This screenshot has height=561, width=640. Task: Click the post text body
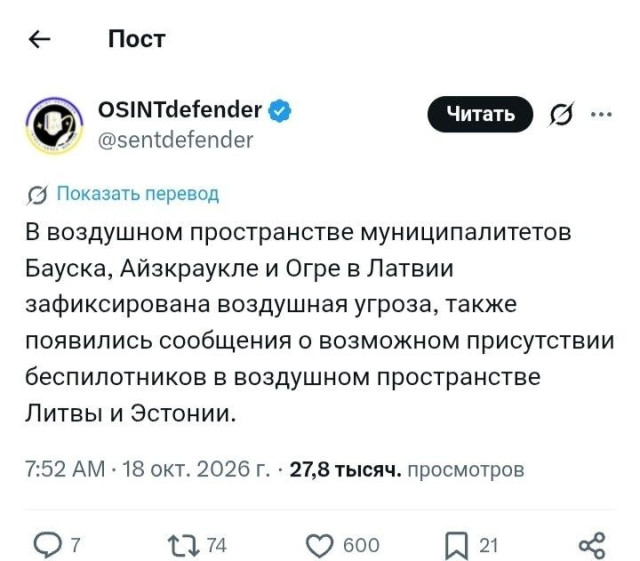point(320,323)
